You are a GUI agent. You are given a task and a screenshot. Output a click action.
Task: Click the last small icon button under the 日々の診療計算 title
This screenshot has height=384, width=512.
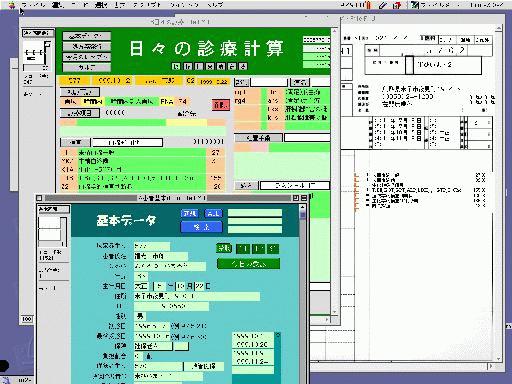click(244, 66)
